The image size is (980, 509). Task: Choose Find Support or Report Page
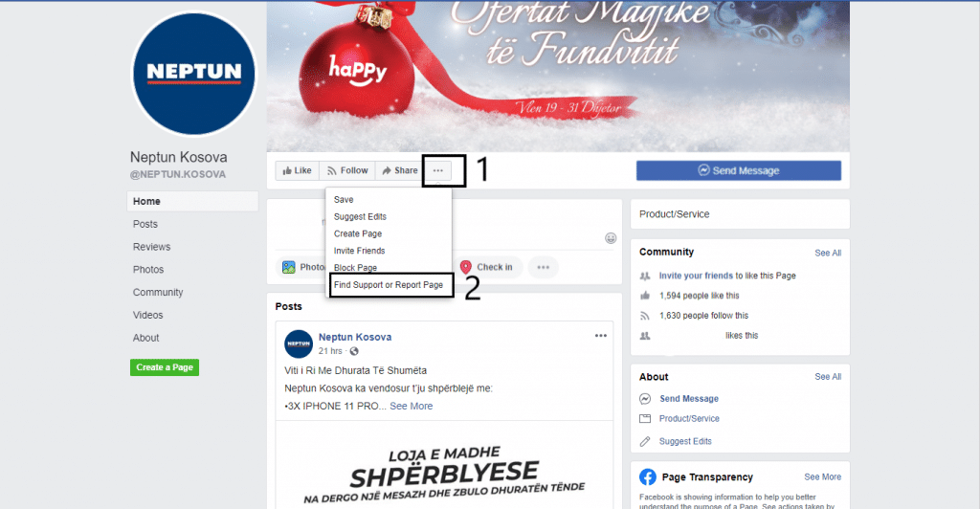point(389,285)
